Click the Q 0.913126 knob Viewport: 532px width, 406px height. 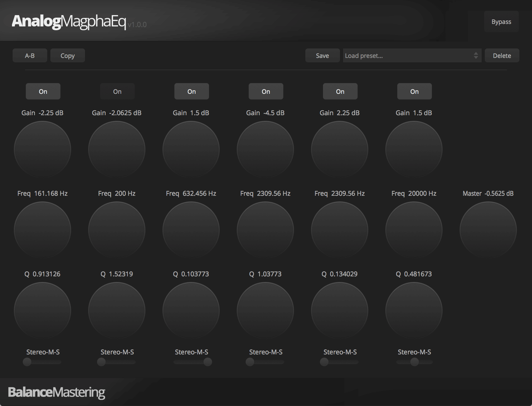(42, 311)
